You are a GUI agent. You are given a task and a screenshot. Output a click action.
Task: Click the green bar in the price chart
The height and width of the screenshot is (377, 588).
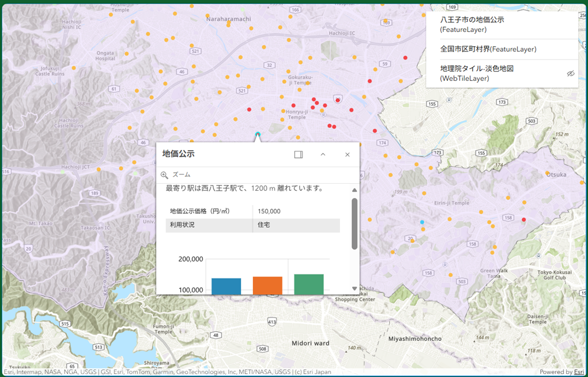310,282
